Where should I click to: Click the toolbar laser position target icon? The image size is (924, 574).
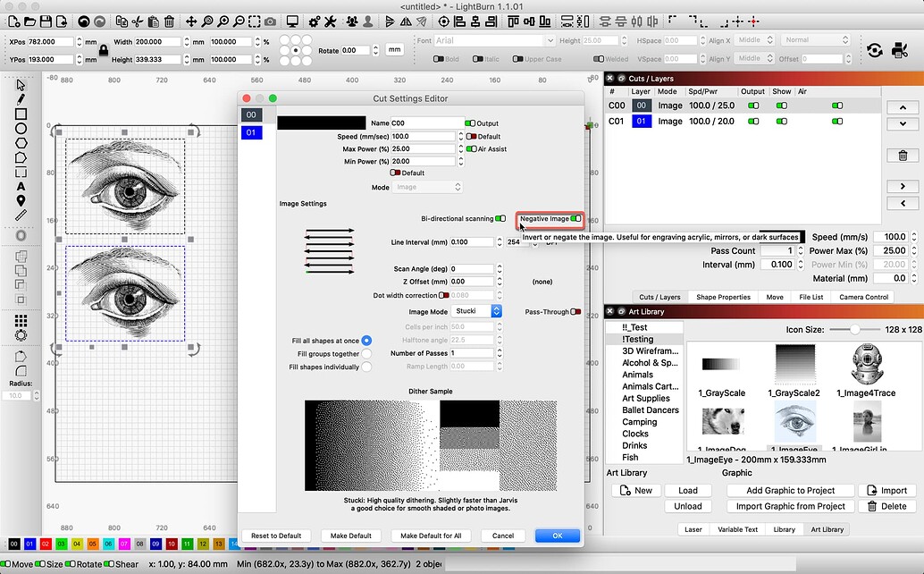(444, 21)
